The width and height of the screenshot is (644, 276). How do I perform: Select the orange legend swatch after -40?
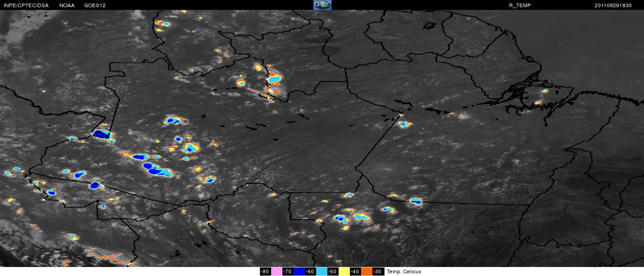367,271
